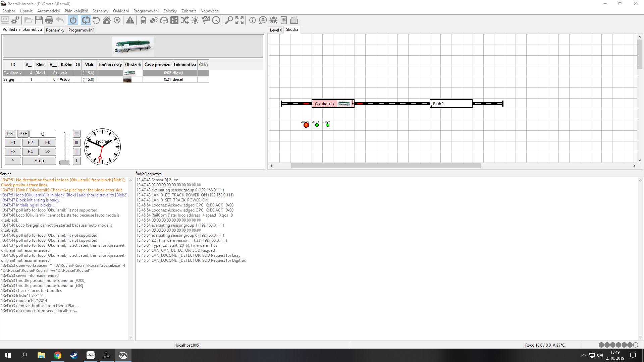This screenshot has width=644, height=362.
Task: Click the bug debug icon
Action: 273,20
